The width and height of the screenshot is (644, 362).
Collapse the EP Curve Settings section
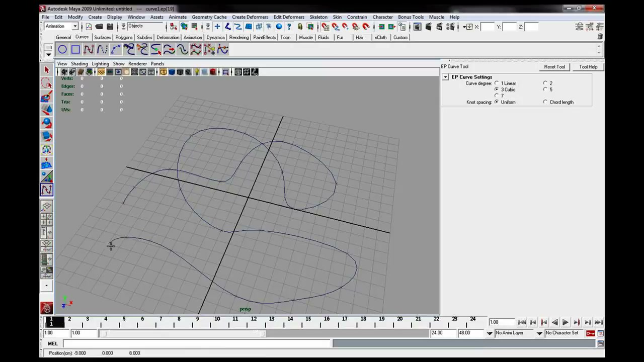click(x=446, y=77)
